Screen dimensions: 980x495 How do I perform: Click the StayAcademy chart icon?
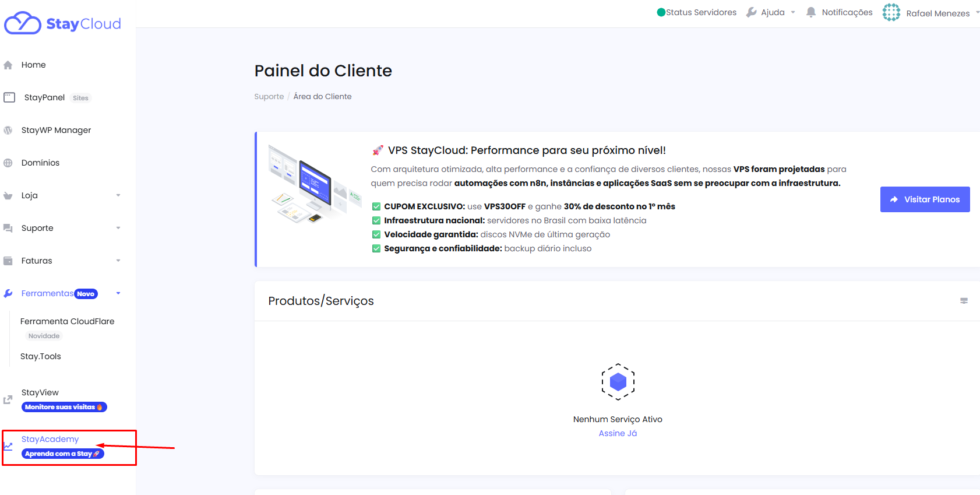click(x=8, y=447)
